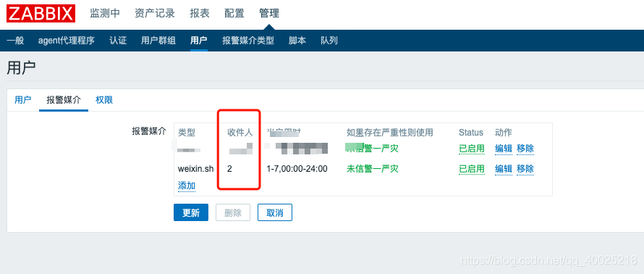Image resolution: width=644 pixels, height=274 pixels.
Task: Go to the 报警媒介类型 submenu
Action: pyautogui.click(x=248, y=41)
